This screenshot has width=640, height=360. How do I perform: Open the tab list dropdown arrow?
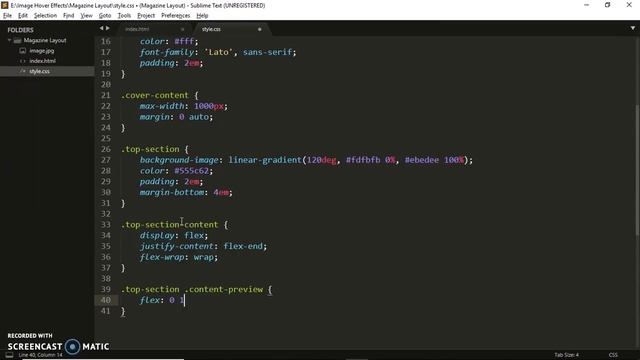[633, 28]
